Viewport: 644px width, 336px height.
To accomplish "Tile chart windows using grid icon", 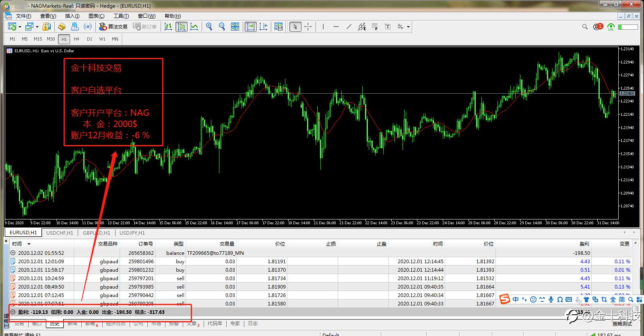I will pyautogui.click(x=235, y=27).
